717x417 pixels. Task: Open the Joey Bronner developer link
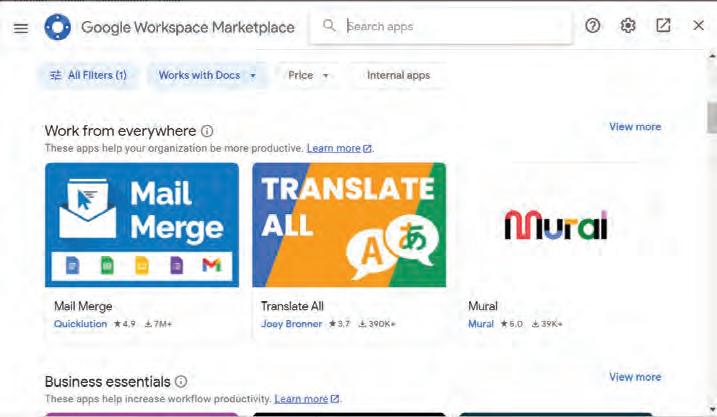pos(291,324)
